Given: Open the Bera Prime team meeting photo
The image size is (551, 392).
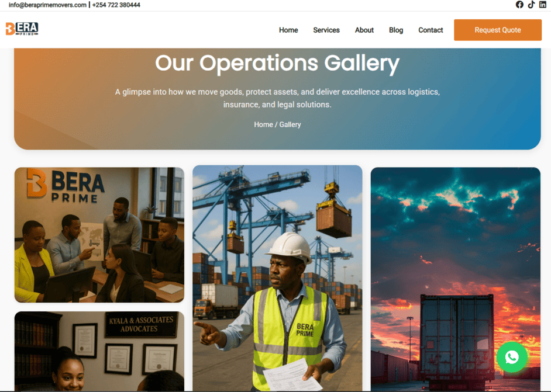Looking at the screenshot, I should (x=99, y=234).
